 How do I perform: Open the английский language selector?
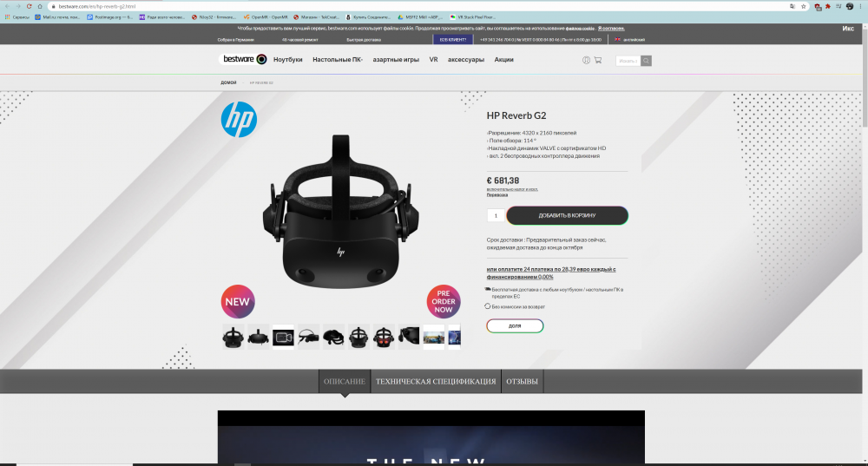tap(634, 40)
